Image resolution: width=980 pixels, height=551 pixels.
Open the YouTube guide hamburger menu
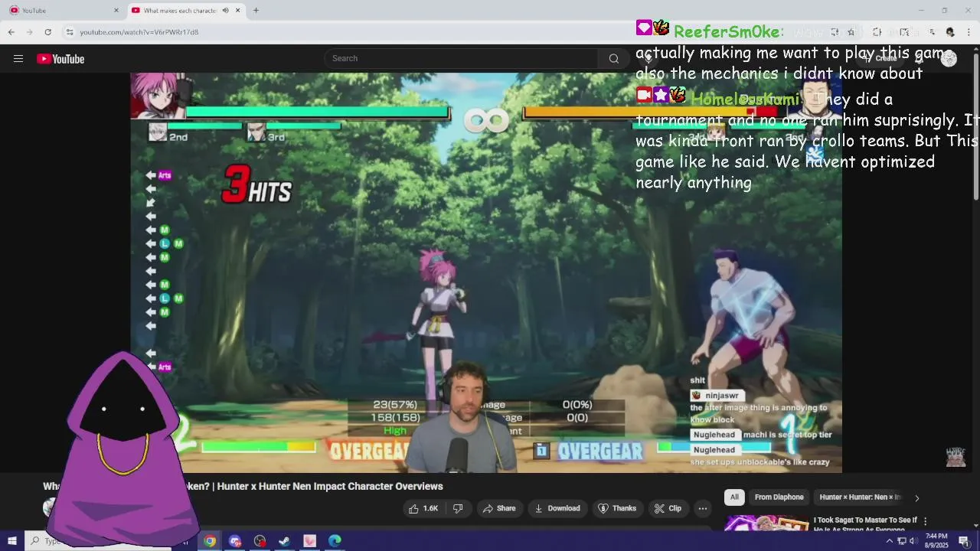tap(18, 59)
